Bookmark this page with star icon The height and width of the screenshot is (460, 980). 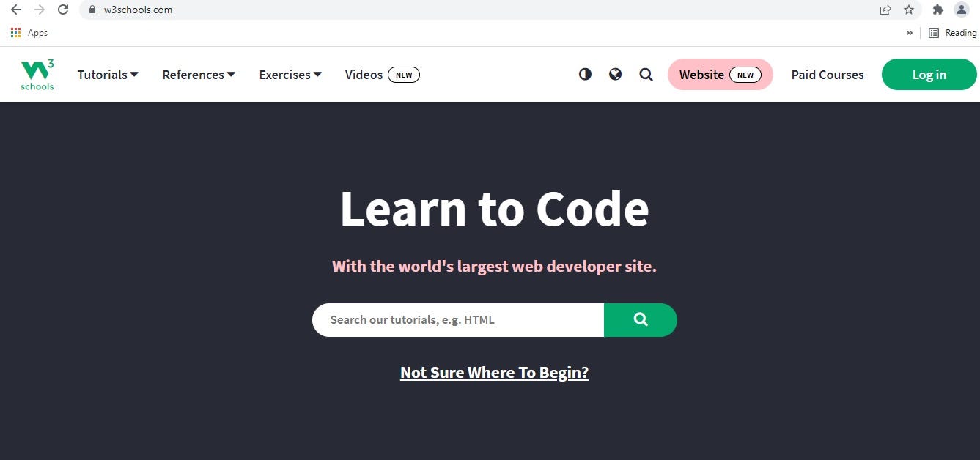[x=909, y=10]
